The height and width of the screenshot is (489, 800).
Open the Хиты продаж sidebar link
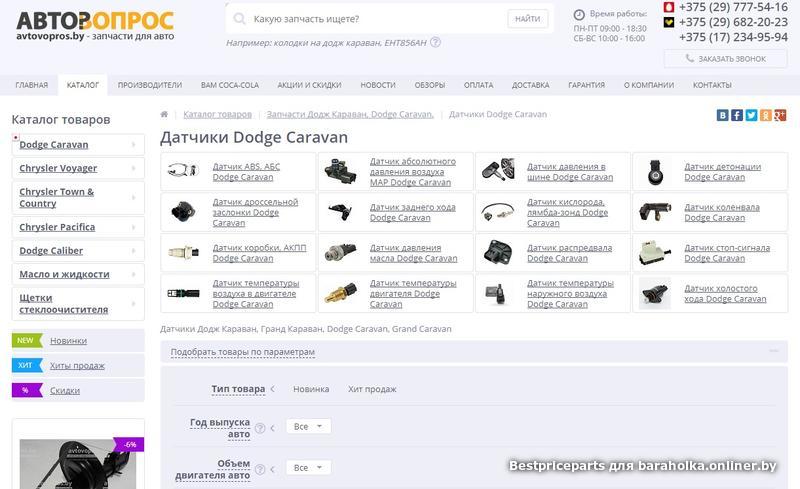tap(77, 365)
